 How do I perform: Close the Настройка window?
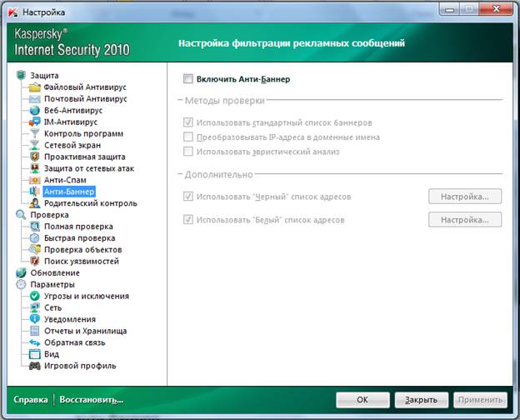coord(496,9)
